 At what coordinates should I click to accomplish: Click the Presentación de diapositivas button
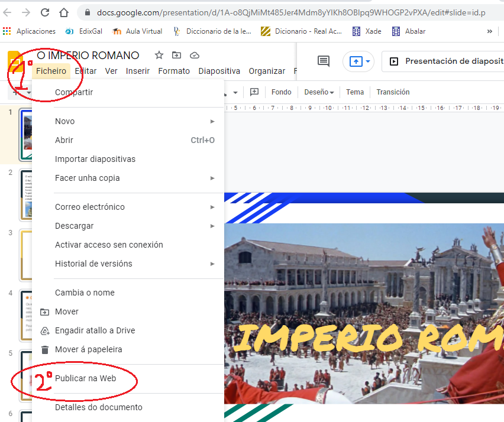pos(444,61)
